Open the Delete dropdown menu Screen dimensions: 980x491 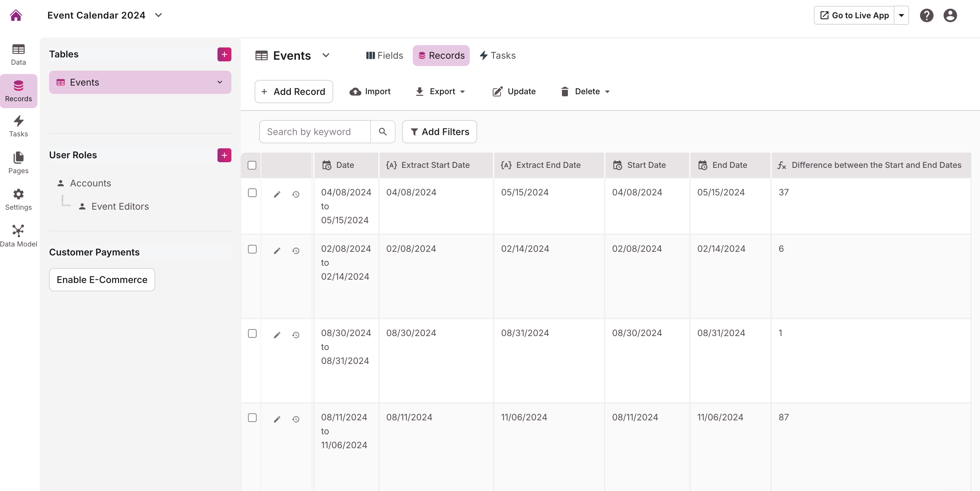point(586,91)
